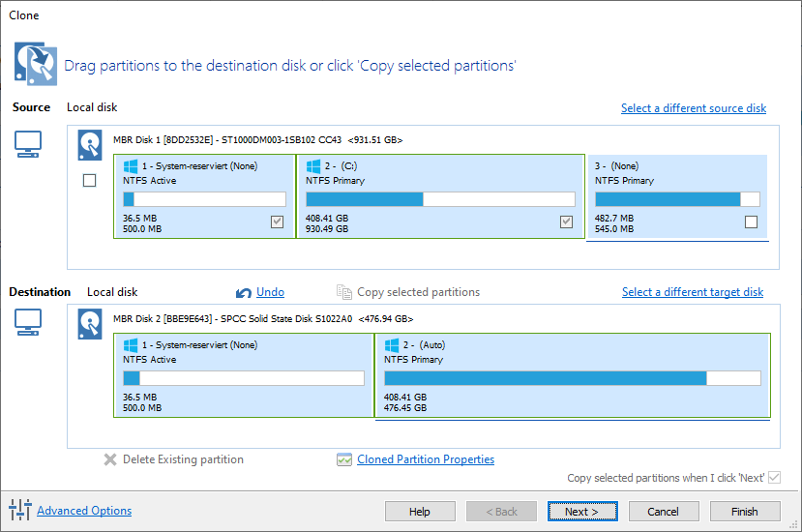
Task: Click the Undo arrow icon
Action: coord(244,292)
